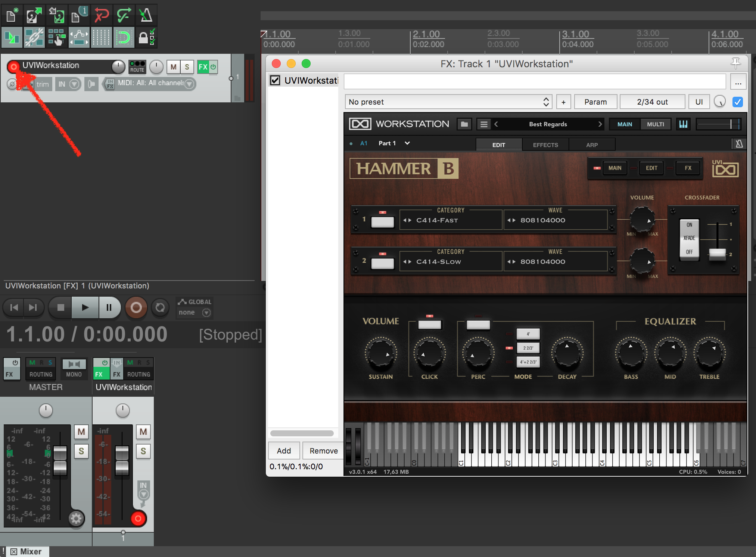This screenshot has width=756, height=557.
Task: Toggle ripple editing toolbar icon
Action: coord(56,37)
